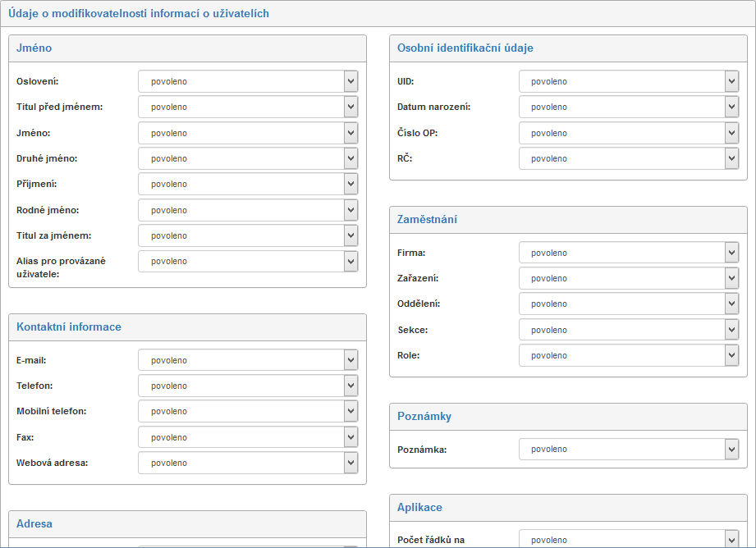Open Alias pro provázané uživatele dropdown

(248, 261)
